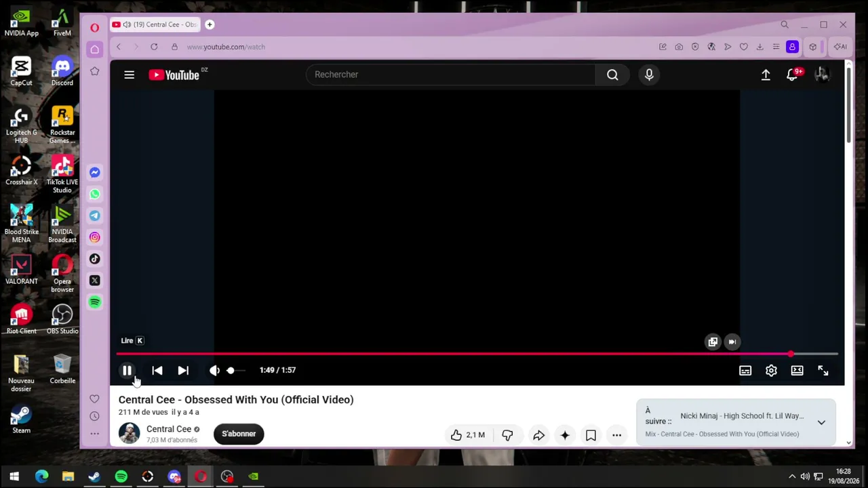
Task: Open the Windows Start button
Action: click(14, 476)
